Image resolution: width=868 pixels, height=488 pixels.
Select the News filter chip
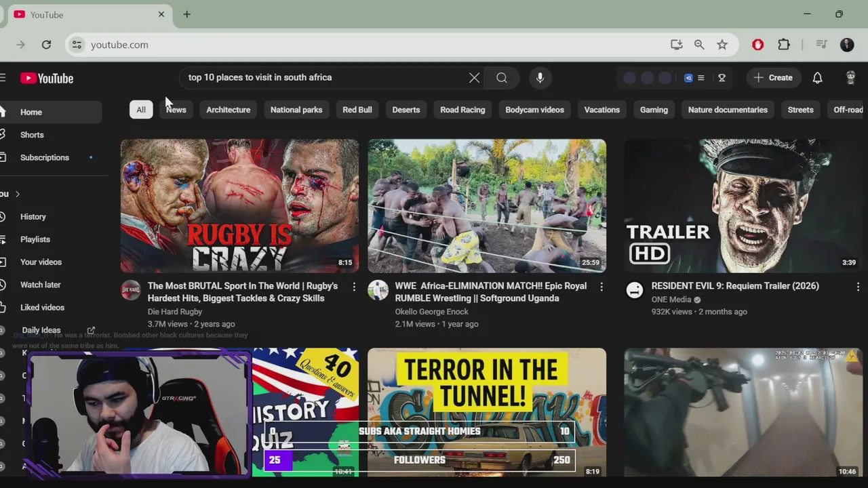[176, 110]
